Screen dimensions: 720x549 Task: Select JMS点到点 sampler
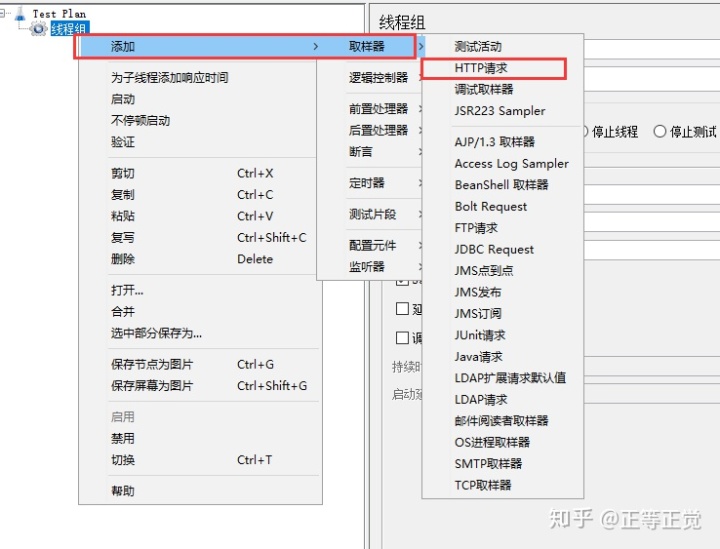[x=502, y=271]
